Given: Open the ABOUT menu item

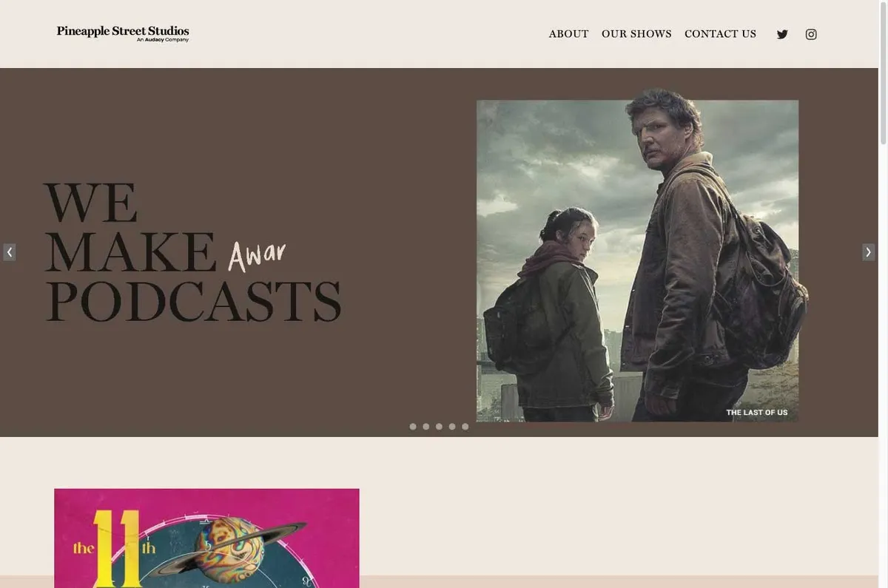Looking at the screenshot, I should click(569, 34).
